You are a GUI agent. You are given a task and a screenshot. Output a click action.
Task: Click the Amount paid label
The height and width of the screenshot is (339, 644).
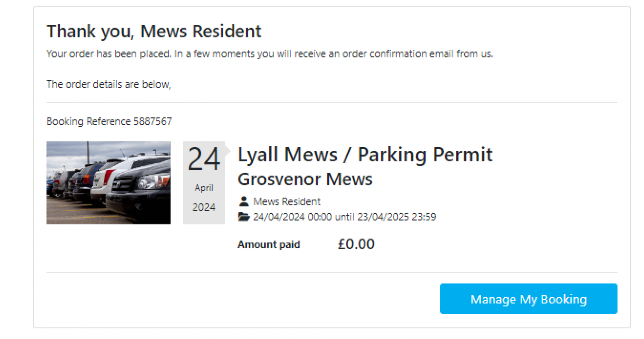pyautogui.click(x=269, y=244)
